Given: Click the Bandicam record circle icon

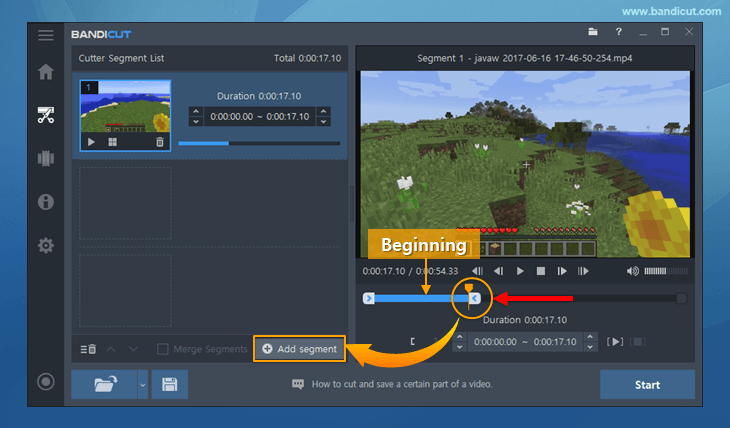Looking at the screenshot, I should click(46, 382).
